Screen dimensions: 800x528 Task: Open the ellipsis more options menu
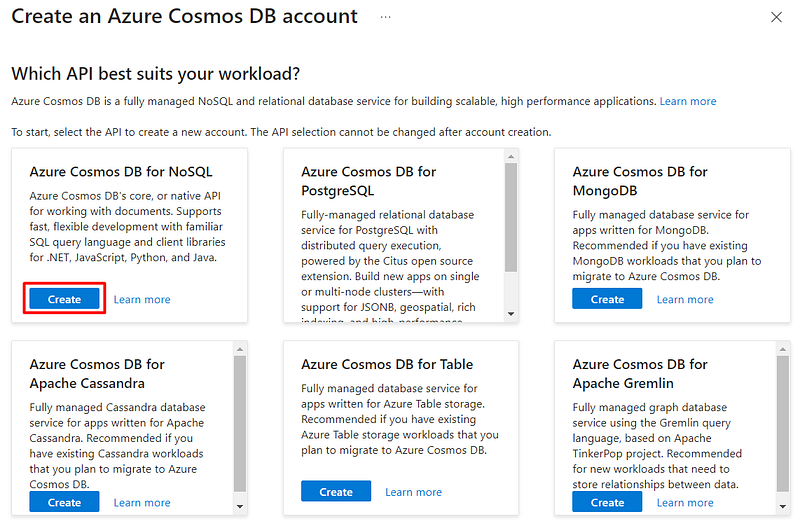386,17
